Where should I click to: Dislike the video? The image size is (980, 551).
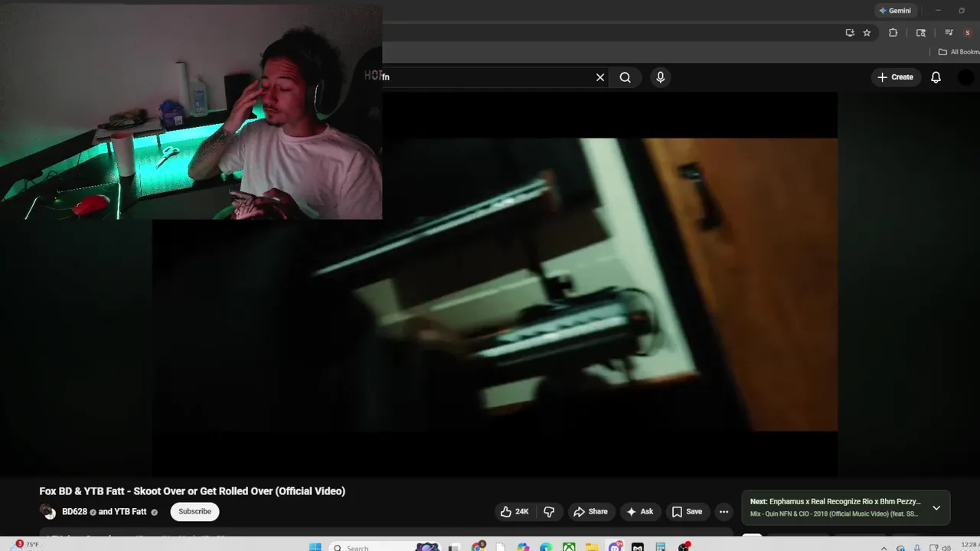[x=549, y=512]
